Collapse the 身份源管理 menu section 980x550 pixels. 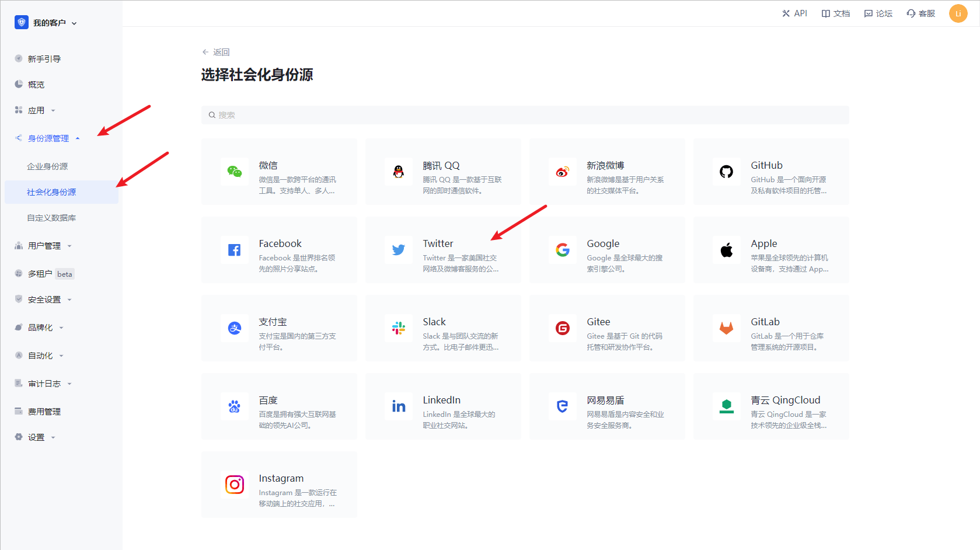tap(48, 138)
